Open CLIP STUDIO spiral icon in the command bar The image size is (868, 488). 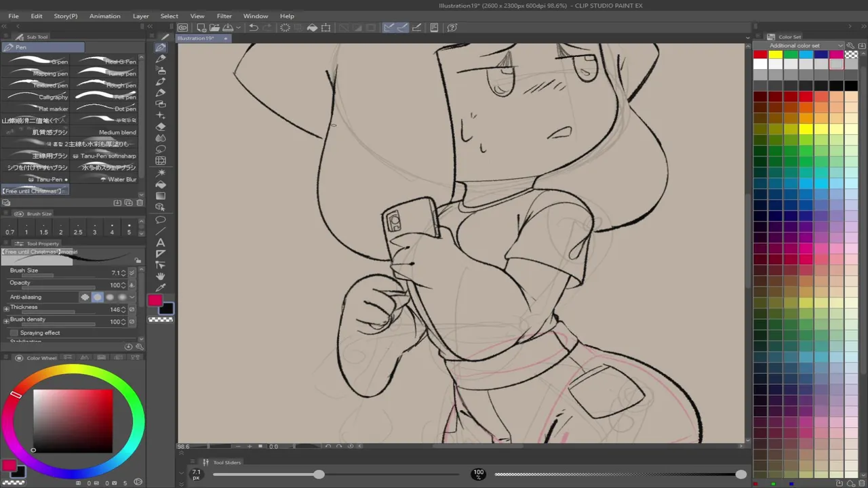pos(183,28)
